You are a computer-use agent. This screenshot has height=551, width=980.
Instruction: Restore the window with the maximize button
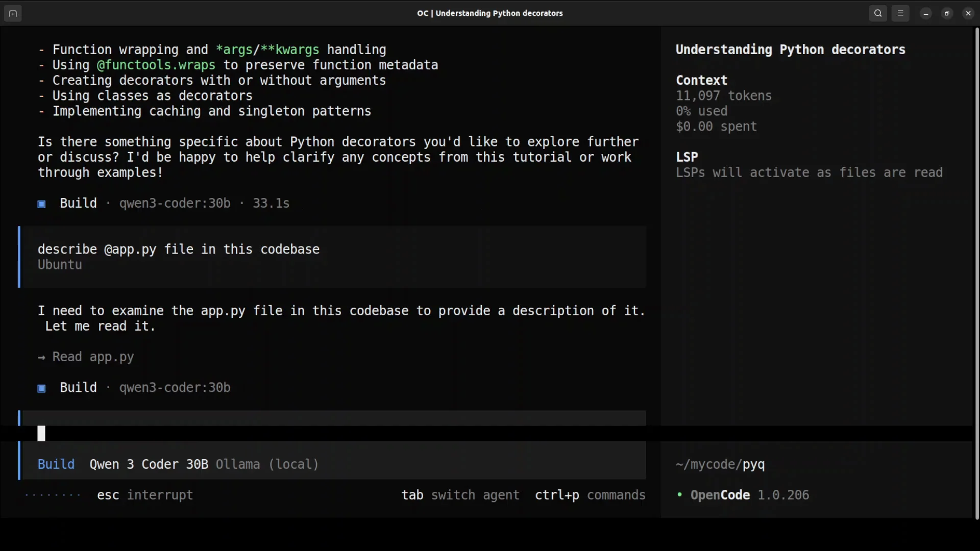tap(947, 14)
